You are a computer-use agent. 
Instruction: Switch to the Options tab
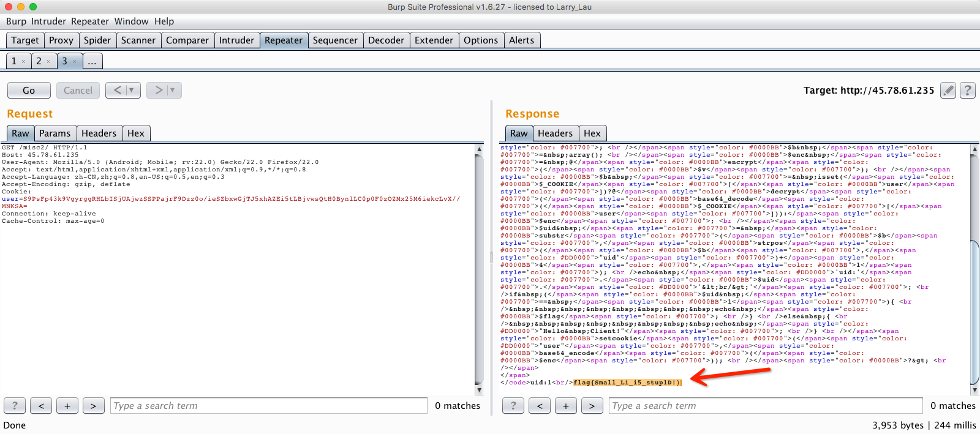coord(481,40)
